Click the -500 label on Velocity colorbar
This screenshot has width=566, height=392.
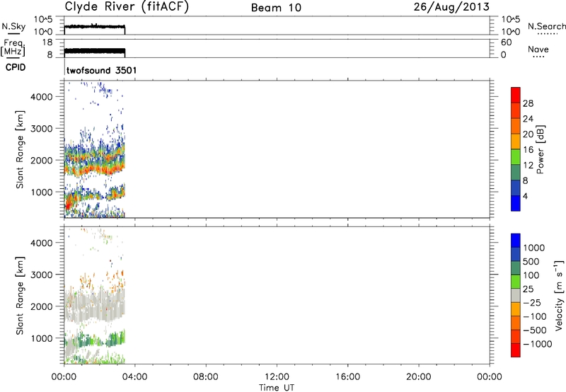tap(535, 330)
